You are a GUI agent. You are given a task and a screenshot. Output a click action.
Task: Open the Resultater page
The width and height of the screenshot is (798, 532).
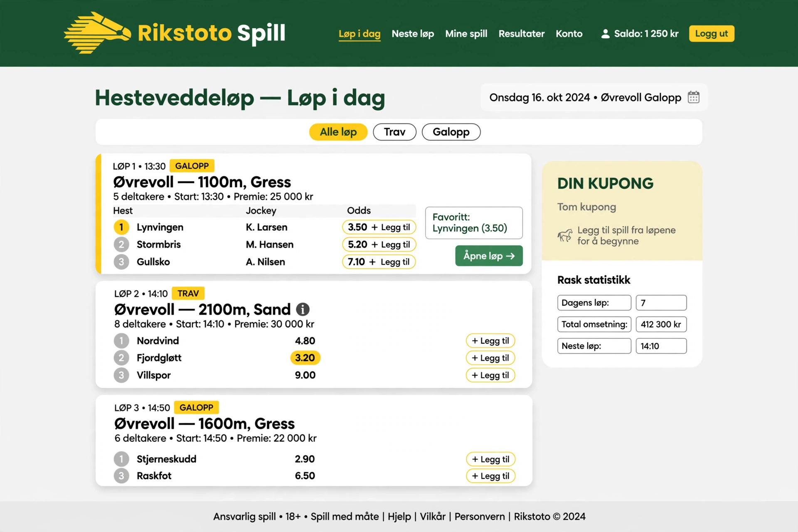[x=521, y=34]
